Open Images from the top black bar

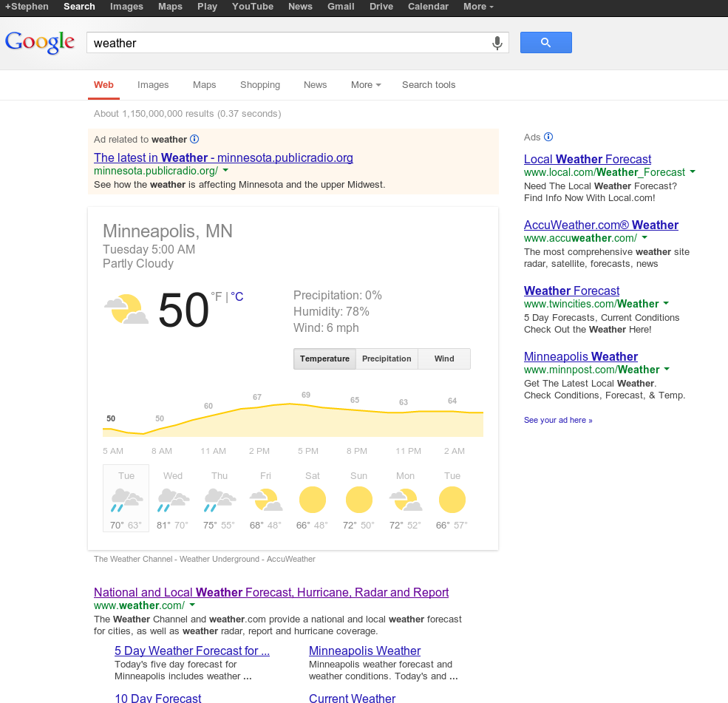(x=126, y=7)
